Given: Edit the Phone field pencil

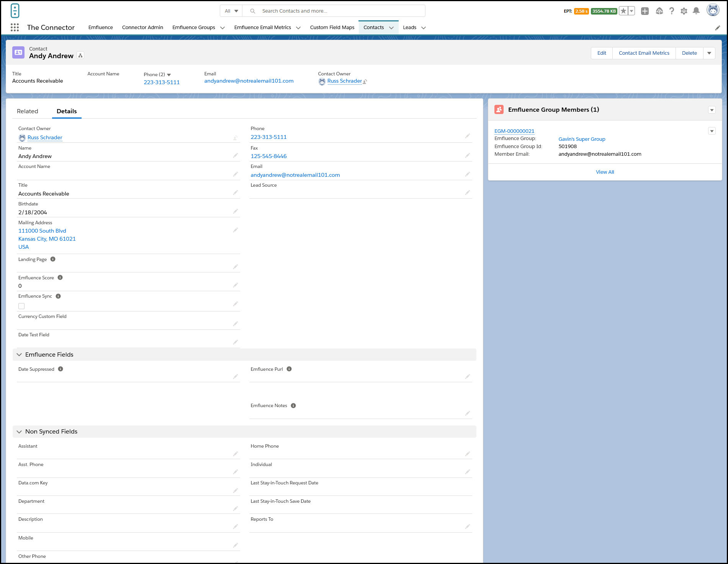Looking at the screenshot, I should click(468, 136).
